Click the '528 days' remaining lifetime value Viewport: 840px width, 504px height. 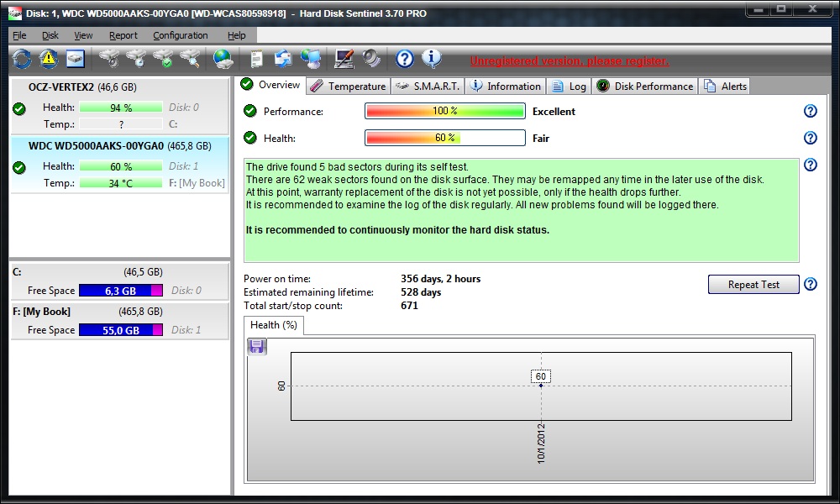tap(421, 292)
